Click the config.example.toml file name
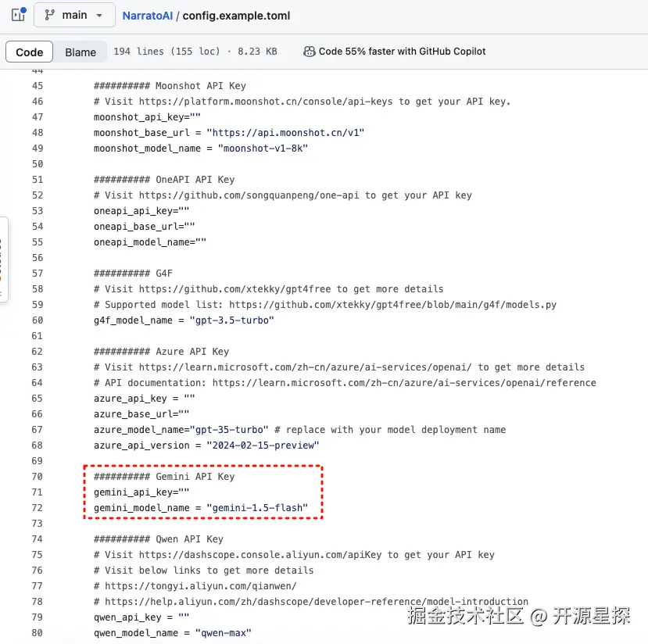Screen dimensions: 648x644 pyautogui.click(x=236, y=16)
